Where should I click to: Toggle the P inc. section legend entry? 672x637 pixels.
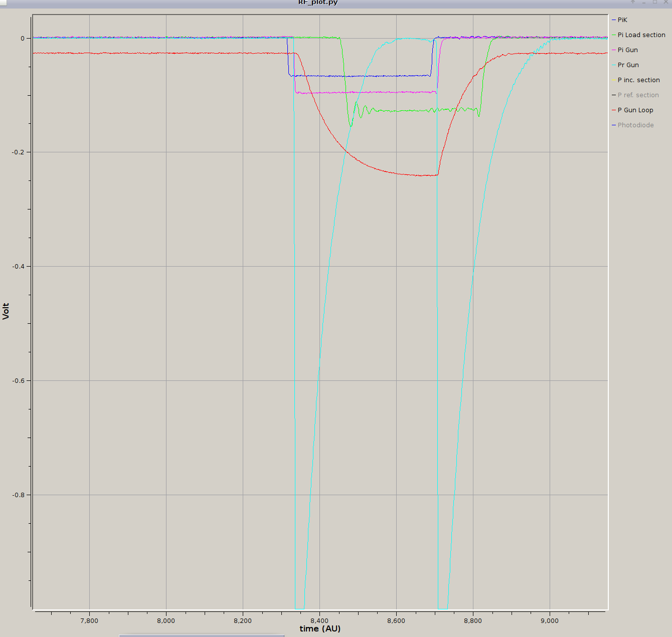coord(638,80)
